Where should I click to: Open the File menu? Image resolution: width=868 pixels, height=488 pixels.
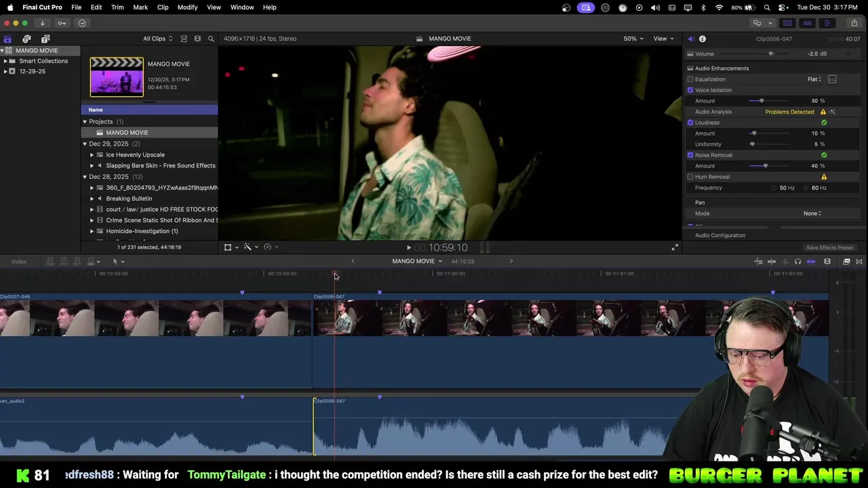pyautogui.click(x=77, y=7)
